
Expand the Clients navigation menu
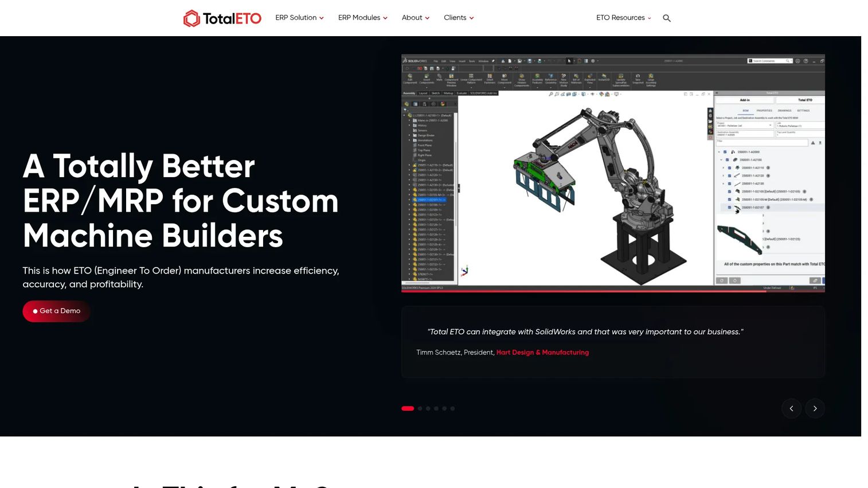coord(459,18)
